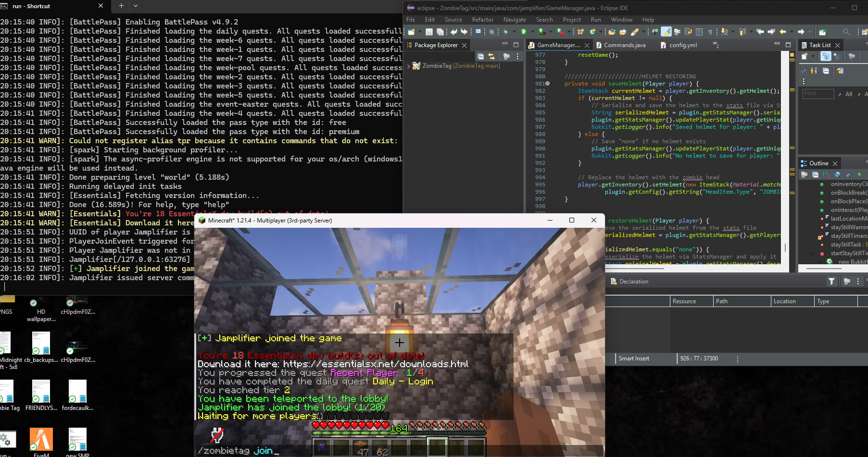Viewport: 868px width, 457px height.
Task: Click the Save All icon in Eclipse toolbar
Action: pyautogui.click(x=440, y=32)
